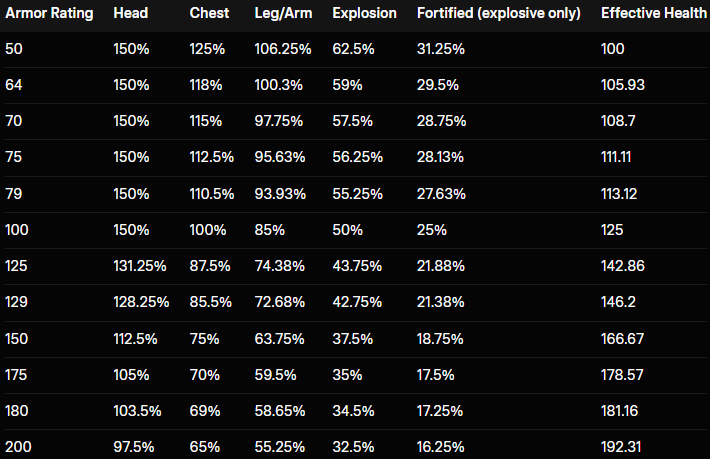Click the chest value 118%
The height and width of the screenshot is (459, 710).
(x=206, y=85)
